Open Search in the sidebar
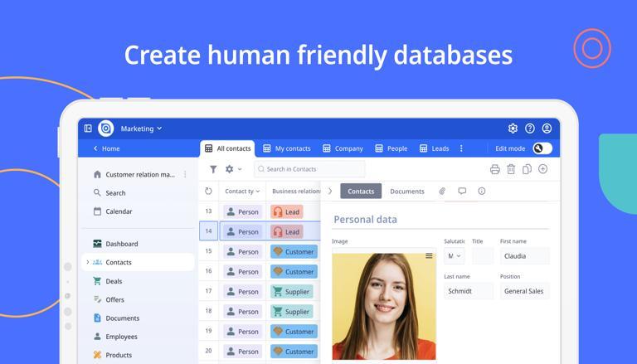This screenshot has width=637, height=364. (109, 193)
